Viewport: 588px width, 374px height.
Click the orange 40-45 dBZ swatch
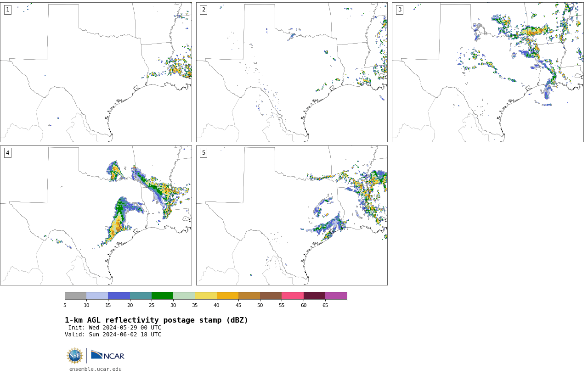click(227, 296)
